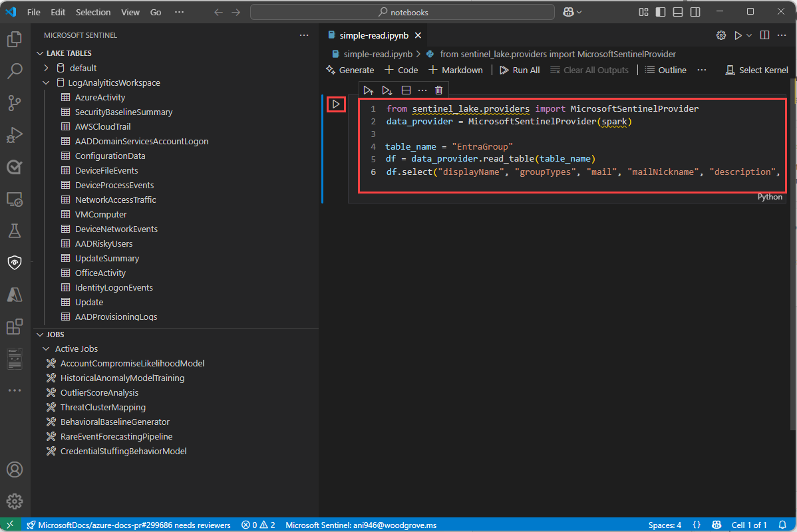Toggle the bottom panel layout button
The image size is (797, 532).
point(678,12)
